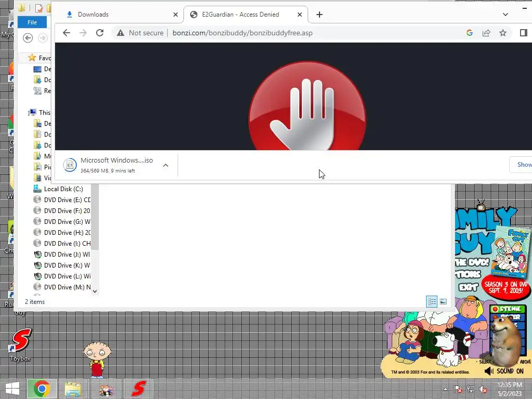Click EXIT in the Family Guy window

point(468,287)
